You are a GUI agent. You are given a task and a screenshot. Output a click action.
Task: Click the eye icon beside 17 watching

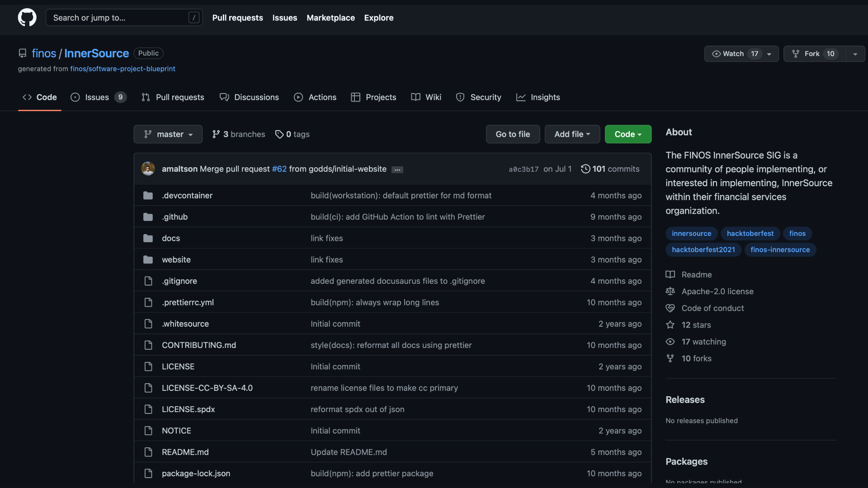670,342
